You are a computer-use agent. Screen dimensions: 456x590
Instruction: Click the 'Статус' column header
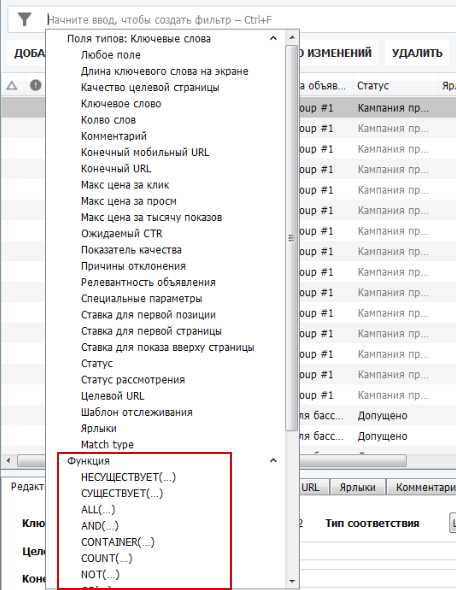point(373,85)
